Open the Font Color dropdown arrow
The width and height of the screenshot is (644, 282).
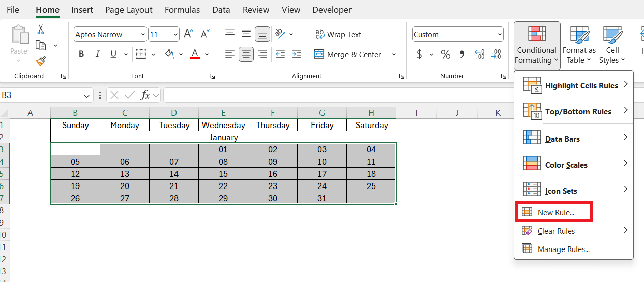(x=207, y=54)
